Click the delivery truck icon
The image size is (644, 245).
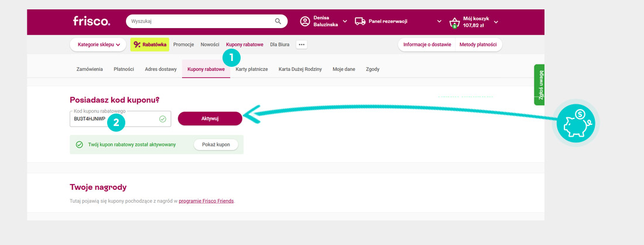pos(361,22)
